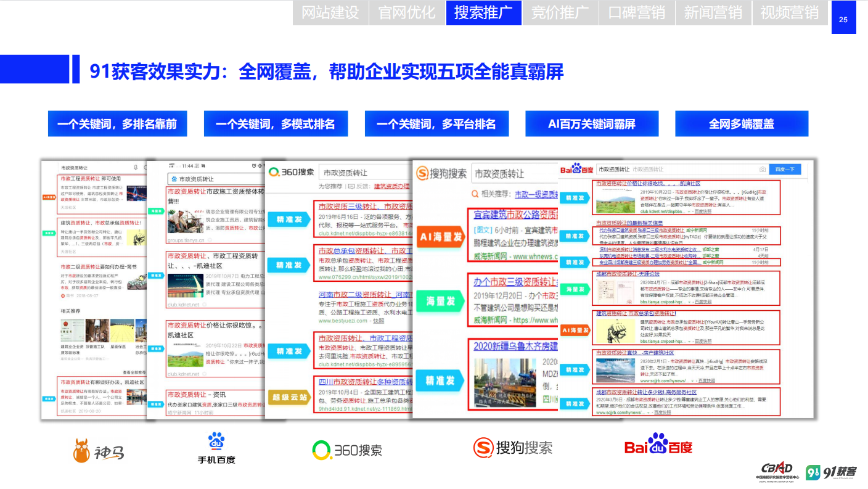Viewport: 868px width, 489px height.
Task: Click the 相关推荐 heading in 神马 screenshot
Action: pos(70,311)
